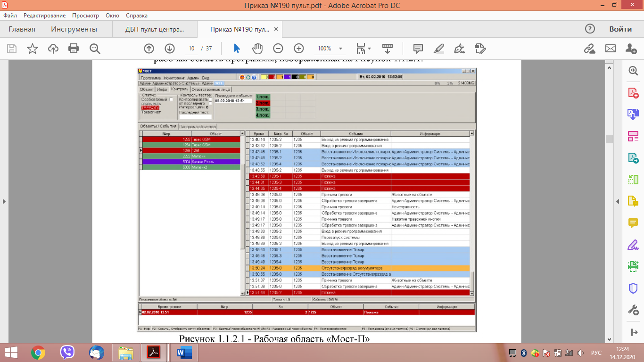Open the taskbar clock and date
This screenshot has width=644, height=362.
pos(622,353)
